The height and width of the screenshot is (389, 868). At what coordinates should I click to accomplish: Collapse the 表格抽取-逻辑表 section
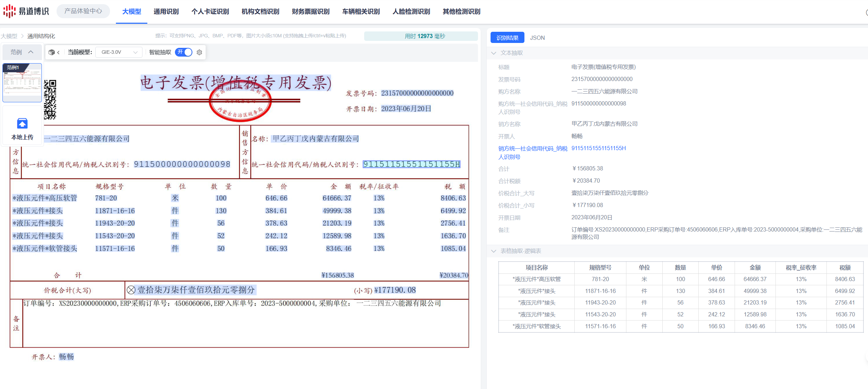click(x=494, y=251)
